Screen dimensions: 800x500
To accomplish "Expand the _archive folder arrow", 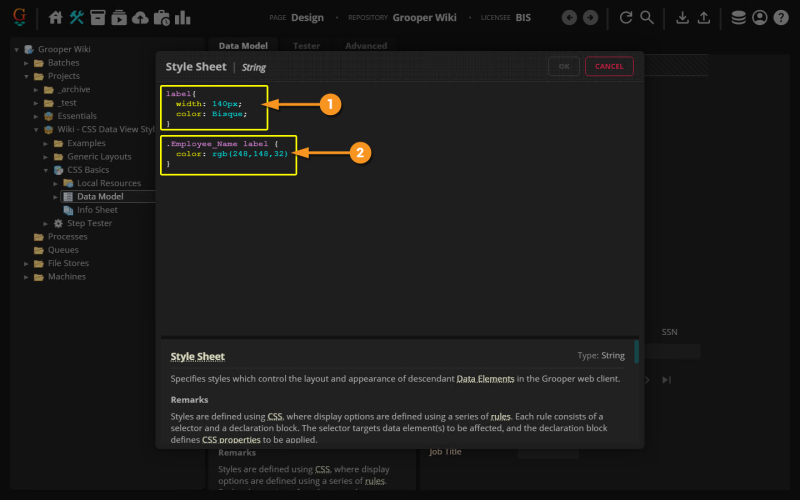I will (x=36, y=89).
